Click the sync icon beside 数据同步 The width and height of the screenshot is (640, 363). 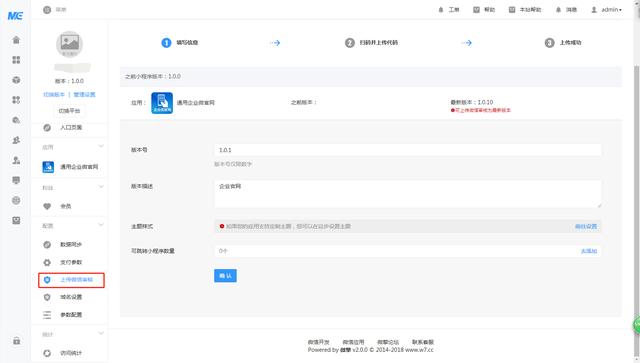(x=47, y=245)
